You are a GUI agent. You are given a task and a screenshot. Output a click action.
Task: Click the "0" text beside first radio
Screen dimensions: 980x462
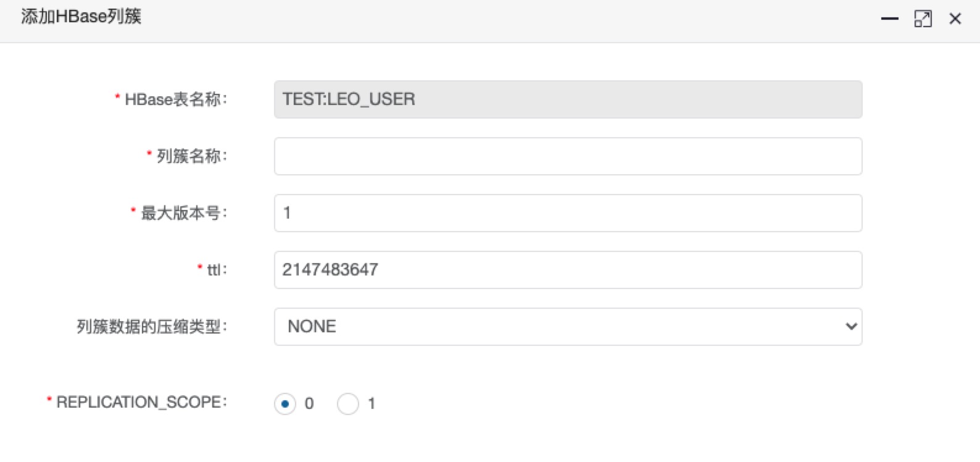coord(309,404)
